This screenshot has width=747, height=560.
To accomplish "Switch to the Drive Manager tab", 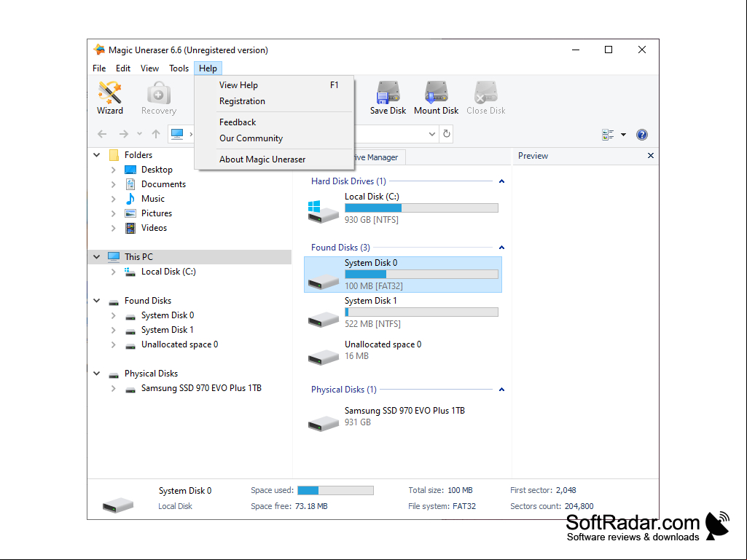I will click(379, 157).
